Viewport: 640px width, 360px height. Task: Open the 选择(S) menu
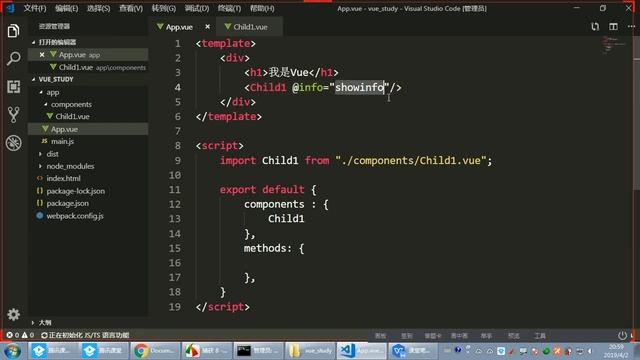[98, 8]
